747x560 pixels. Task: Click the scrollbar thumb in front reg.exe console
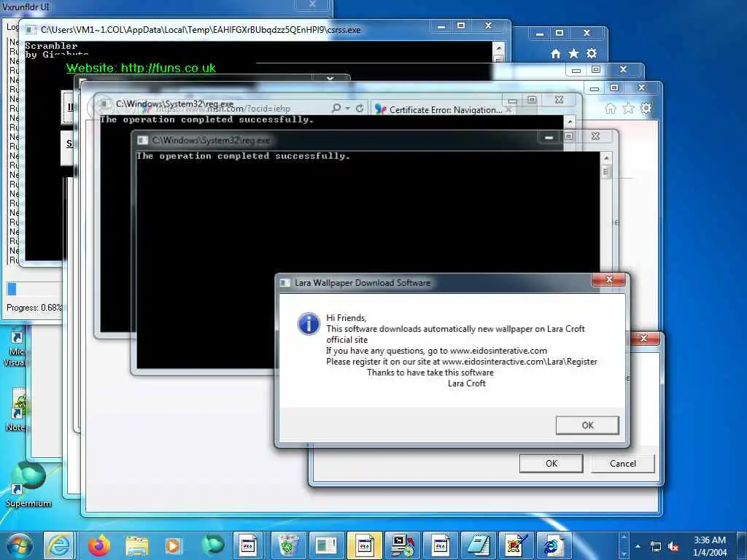coord(606,172)
